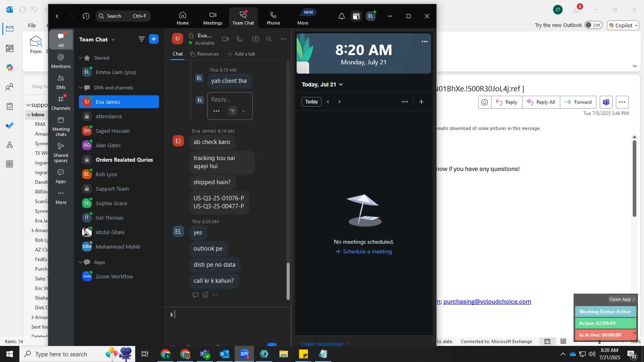
Task: Open chat with Sophia Grace
Action: (x=119, y=203)
